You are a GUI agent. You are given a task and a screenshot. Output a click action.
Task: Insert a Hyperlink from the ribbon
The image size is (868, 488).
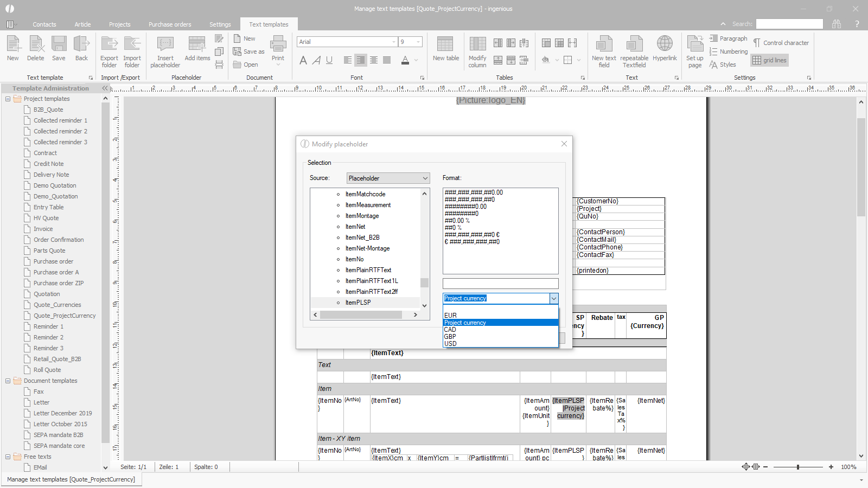coord(665,44)
